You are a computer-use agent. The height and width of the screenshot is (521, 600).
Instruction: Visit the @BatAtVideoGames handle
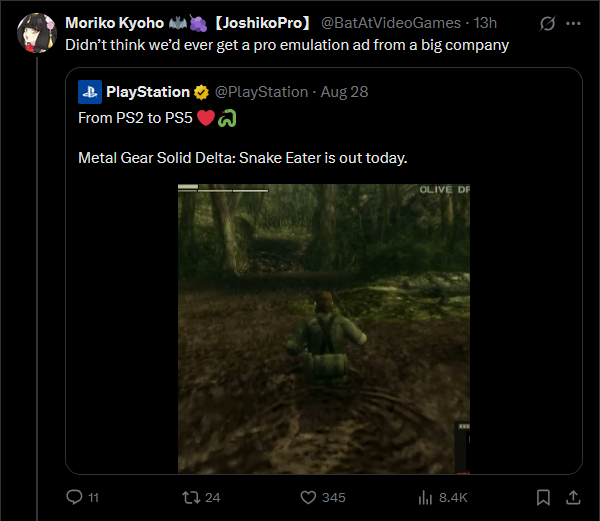391,23
